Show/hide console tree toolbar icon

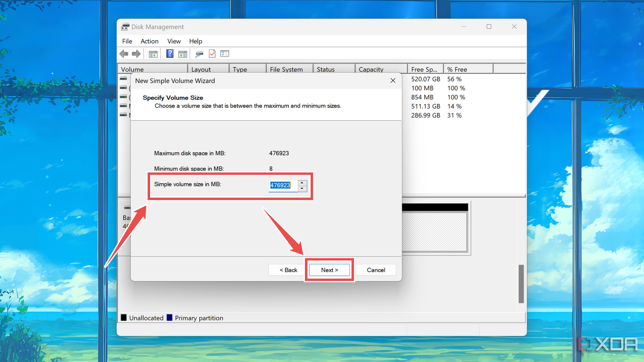point(153,54)
